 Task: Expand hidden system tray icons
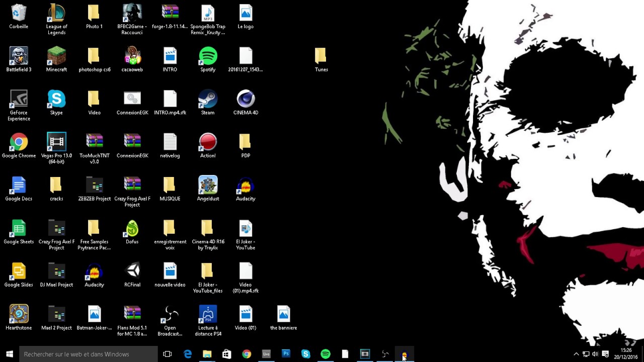tap(576, 354)
